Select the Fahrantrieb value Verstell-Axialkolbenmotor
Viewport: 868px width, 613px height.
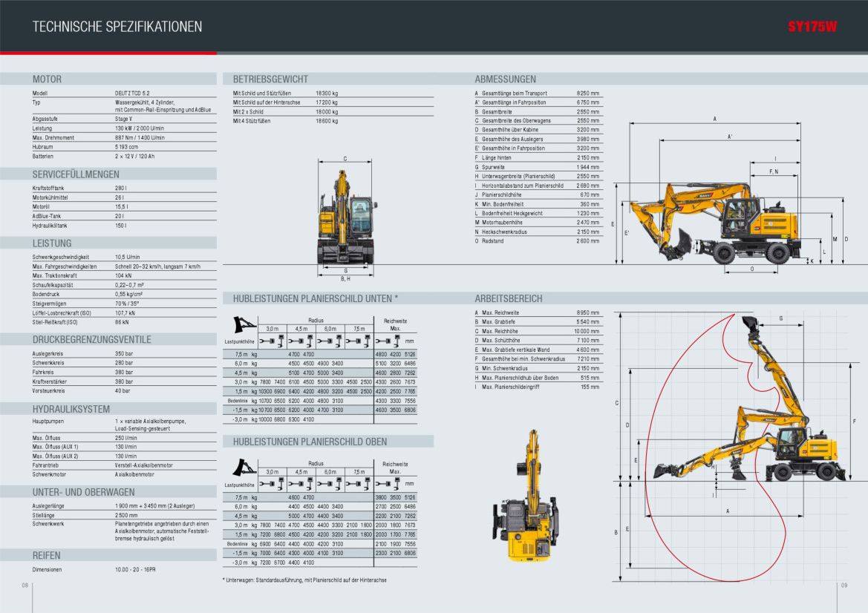coord(144,466)
